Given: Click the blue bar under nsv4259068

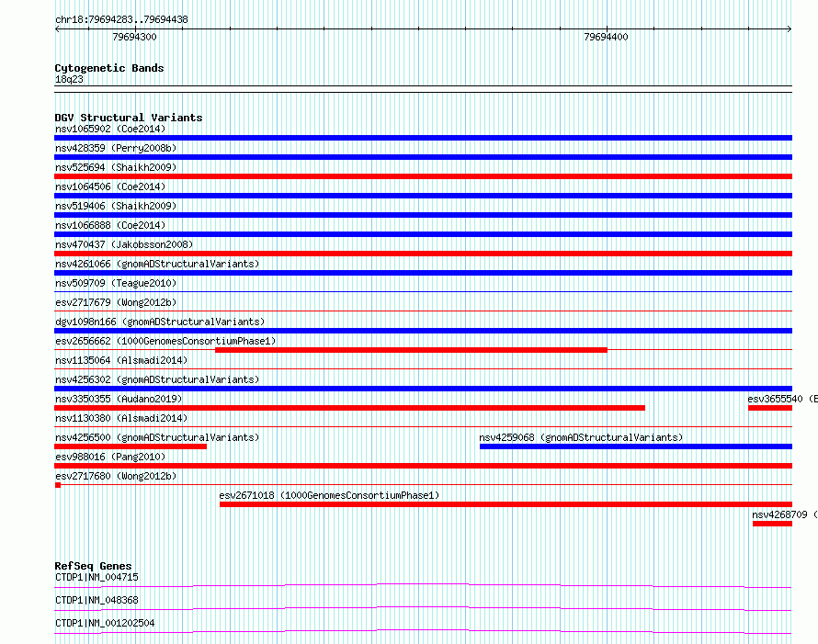Looking at the screenshot, I should [x=636, y=446].
